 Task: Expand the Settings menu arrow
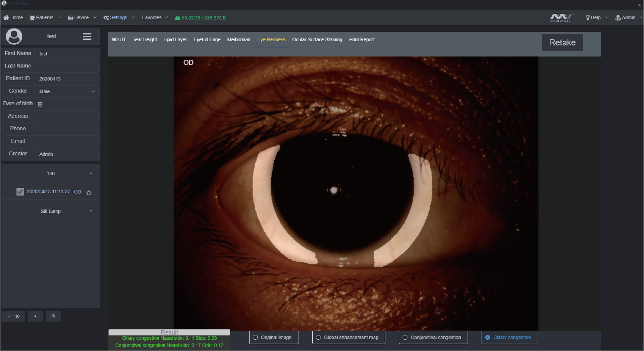133,18
